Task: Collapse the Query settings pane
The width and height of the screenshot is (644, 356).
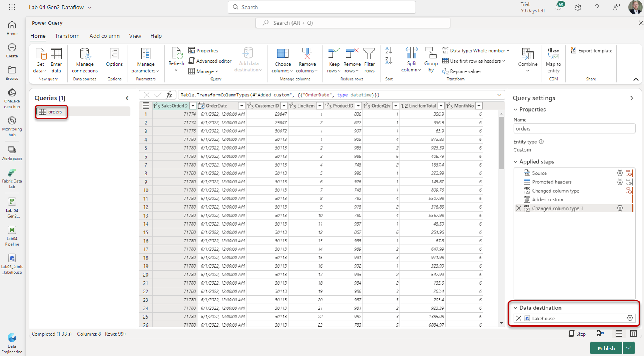Action: pos(632,98)
